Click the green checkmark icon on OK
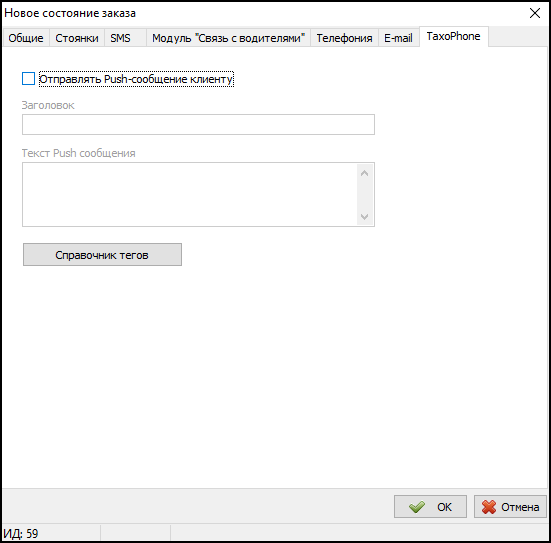Screen dimensions: 551x543 tap(417, 507)
